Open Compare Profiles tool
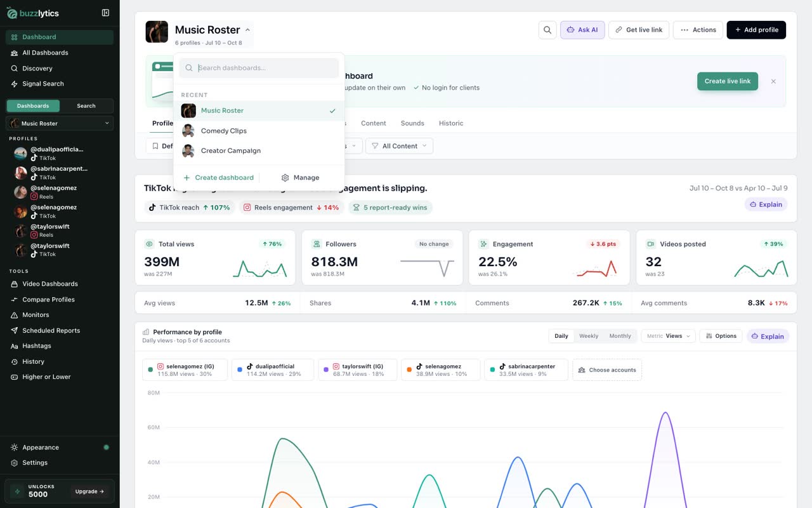The width and height of the screenshot is (812, 508). point(60,300)
